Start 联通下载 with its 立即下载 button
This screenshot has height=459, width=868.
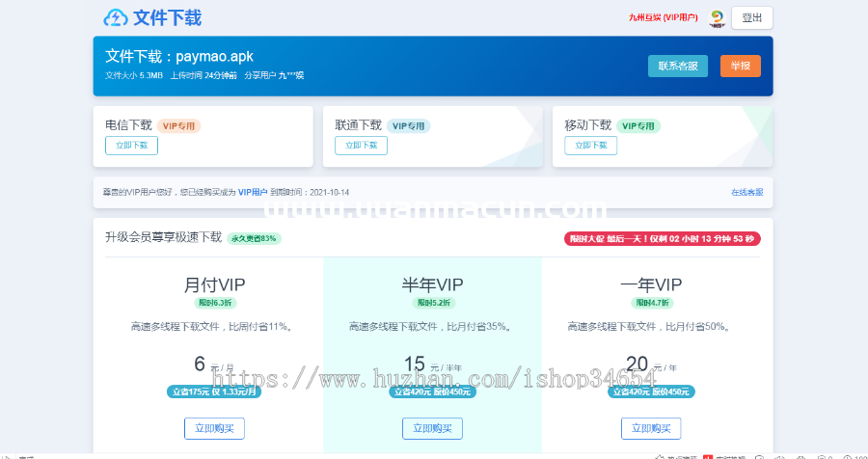click(361, 146)
